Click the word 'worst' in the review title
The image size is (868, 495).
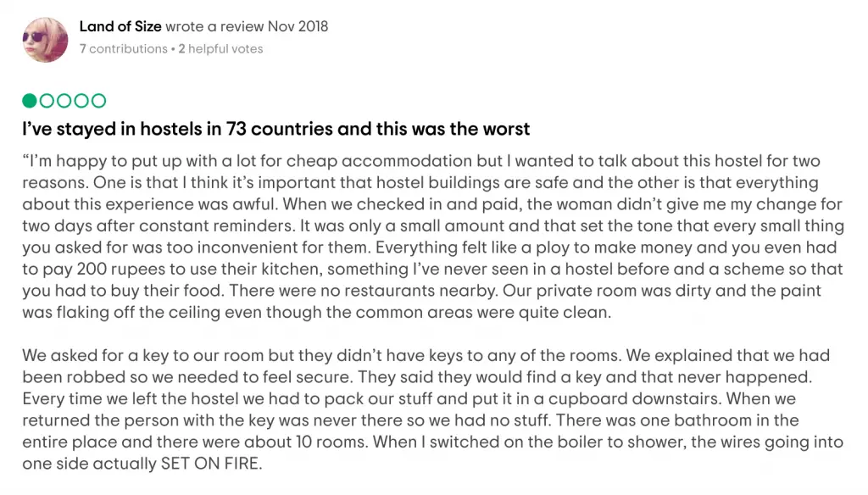(507, 129)
